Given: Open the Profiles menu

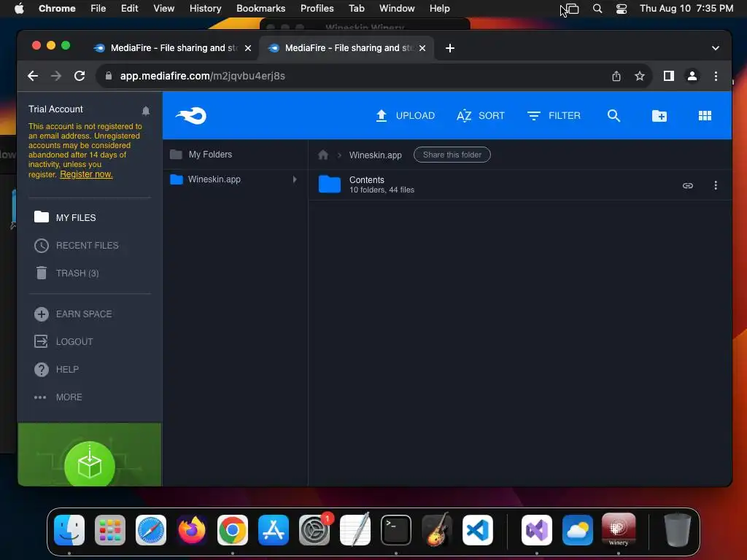Looking at the screenshot, I should (x=317, y=8).
